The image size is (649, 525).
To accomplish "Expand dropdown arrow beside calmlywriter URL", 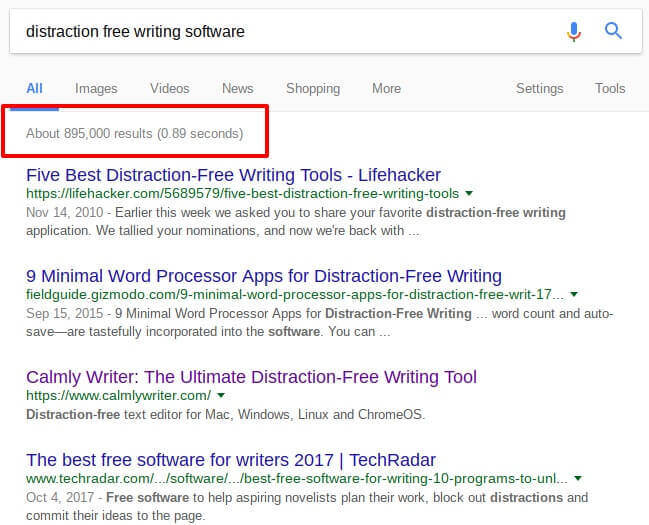I will point(221,395).
